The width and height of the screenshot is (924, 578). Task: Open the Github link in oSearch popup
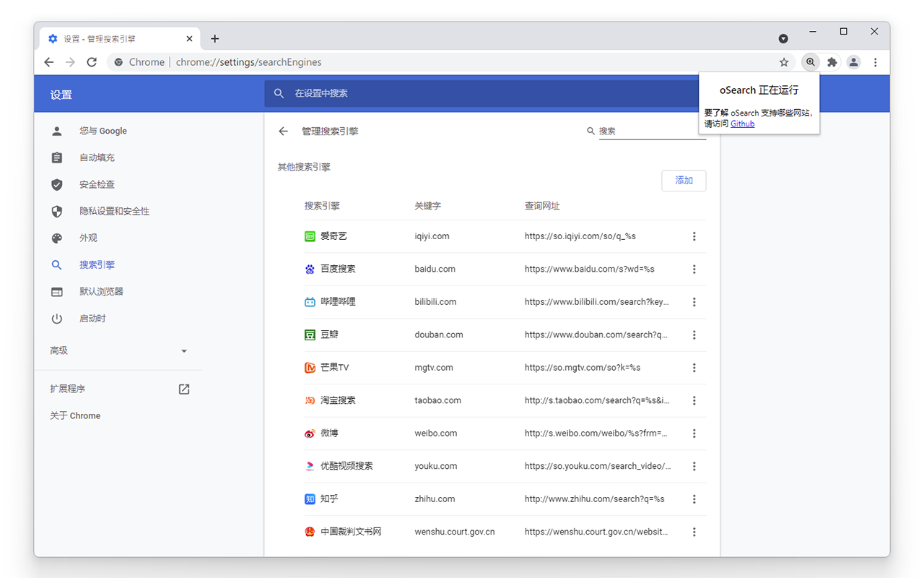pos(742,124)
